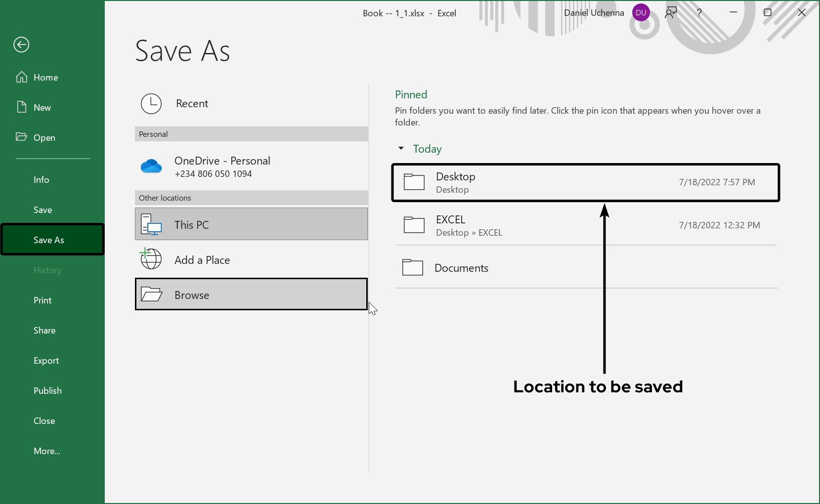Select This PC location
This screenshot has height=504, width=820.
(251, 224)
